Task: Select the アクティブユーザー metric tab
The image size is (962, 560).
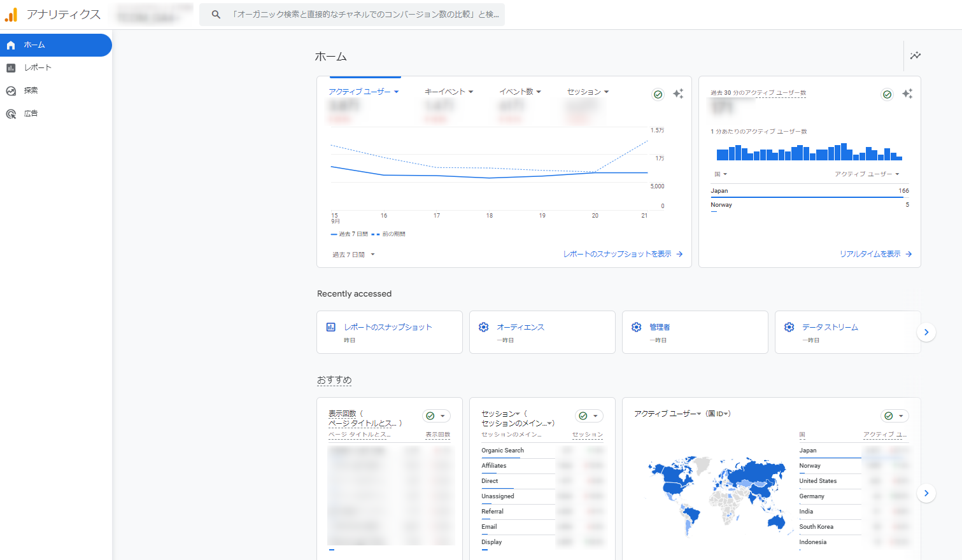Action: click(x=360, y=92)
